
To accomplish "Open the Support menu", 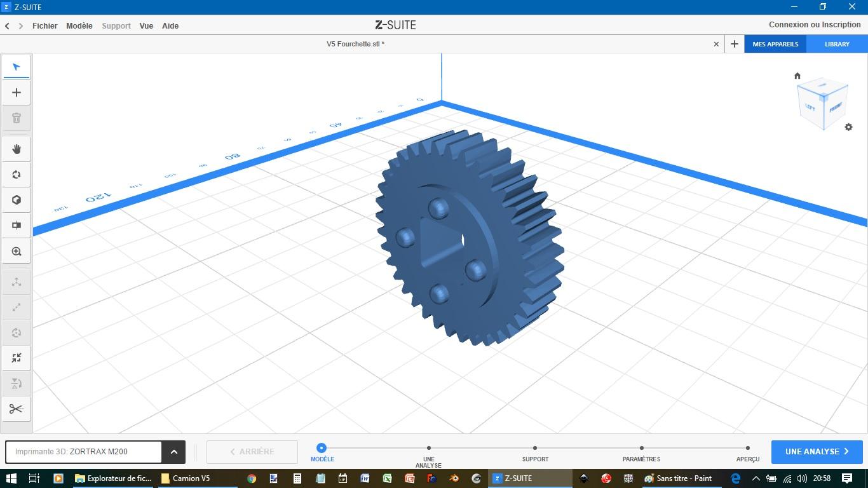I will coord(116,26).
